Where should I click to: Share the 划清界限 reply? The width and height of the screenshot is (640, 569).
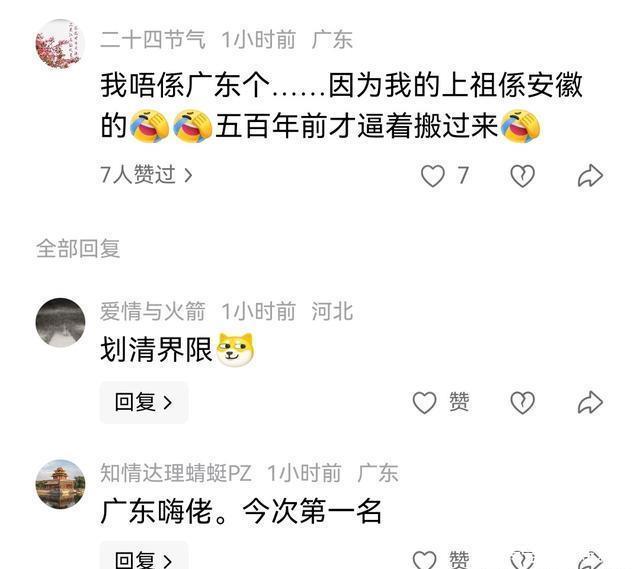click(590, 403)
